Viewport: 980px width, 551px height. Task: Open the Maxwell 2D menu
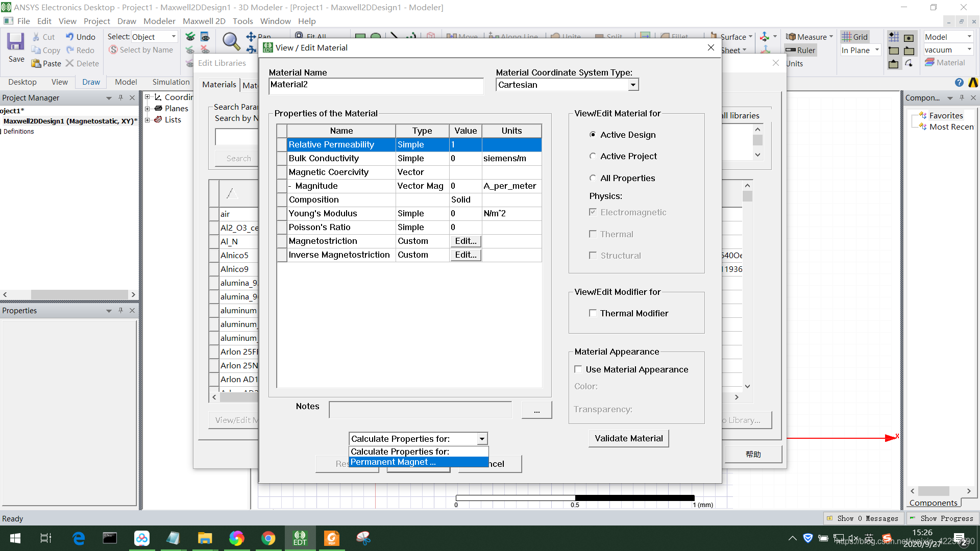(x=204, y=21)
